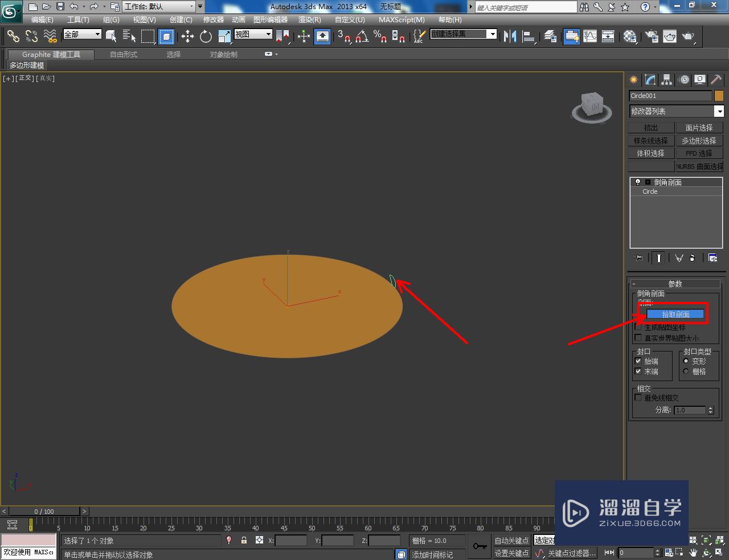
Task: Choose the Rectangular Selection Region tool
Action: [148, 36]
